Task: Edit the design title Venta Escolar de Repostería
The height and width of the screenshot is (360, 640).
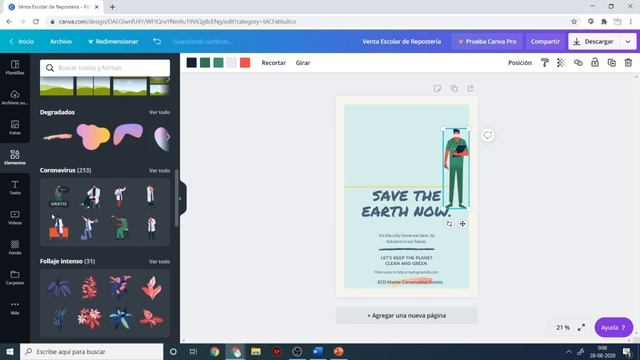Action: [x=402, y=41]
